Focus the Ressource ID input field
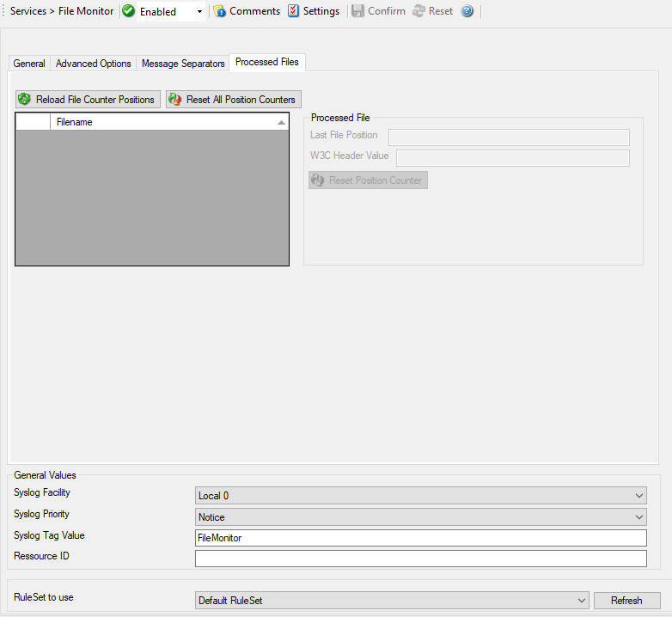The height and width of the screenshot is (617, 672). (x=420, y=559)
